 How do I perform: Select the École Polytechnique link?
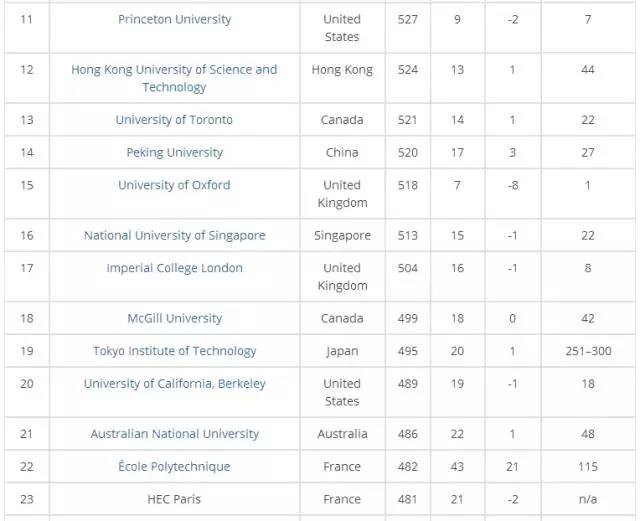point(174,467)
